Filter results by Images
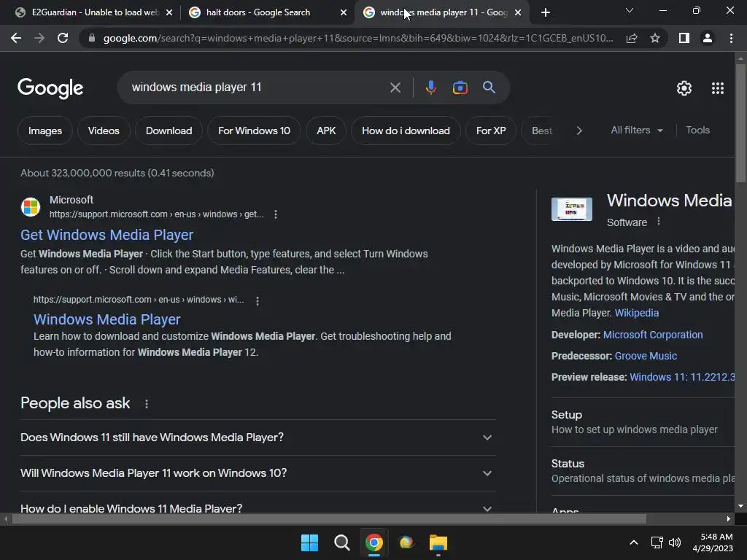747x560 pixels. (45, 131)
